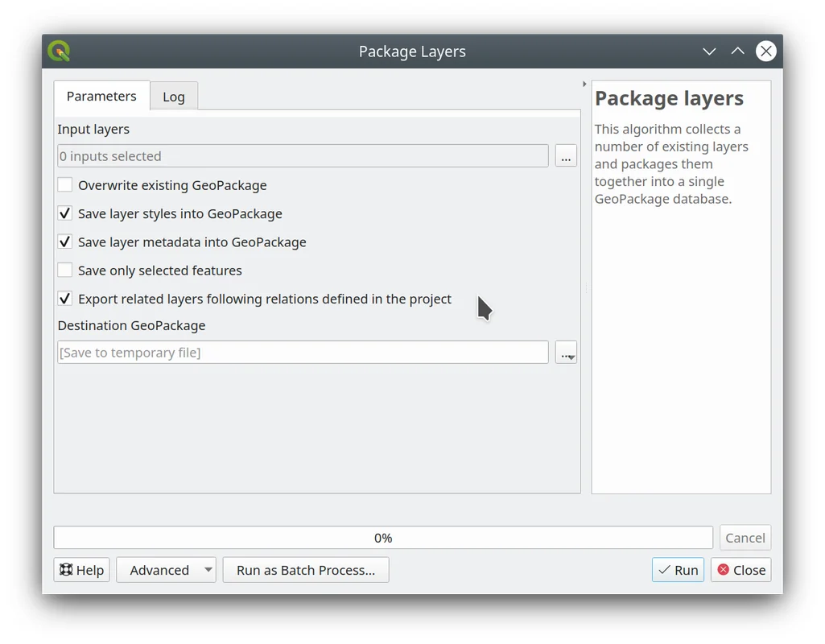Viewport: 825px width, 644px height.
Task: Enable Save only selected features
Action: pyautogui.click(x=65, y=270)
